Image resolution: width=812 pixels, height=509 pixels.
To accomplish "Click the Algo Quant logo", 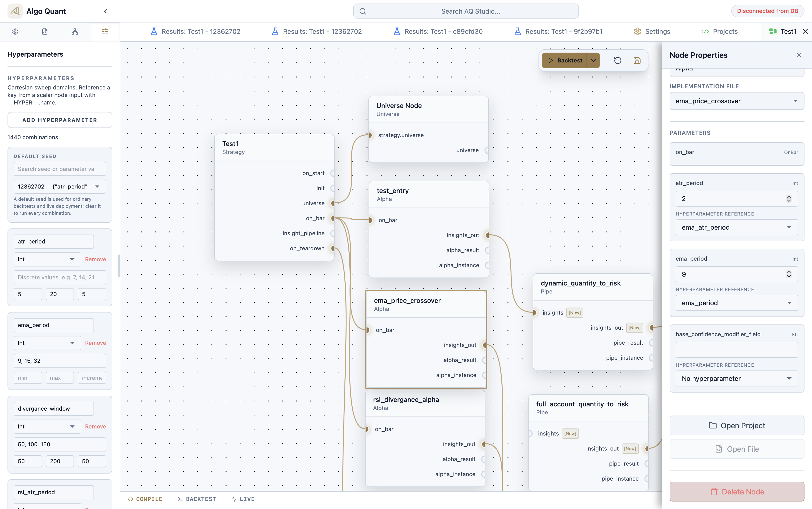I will (x=15, y=11).
